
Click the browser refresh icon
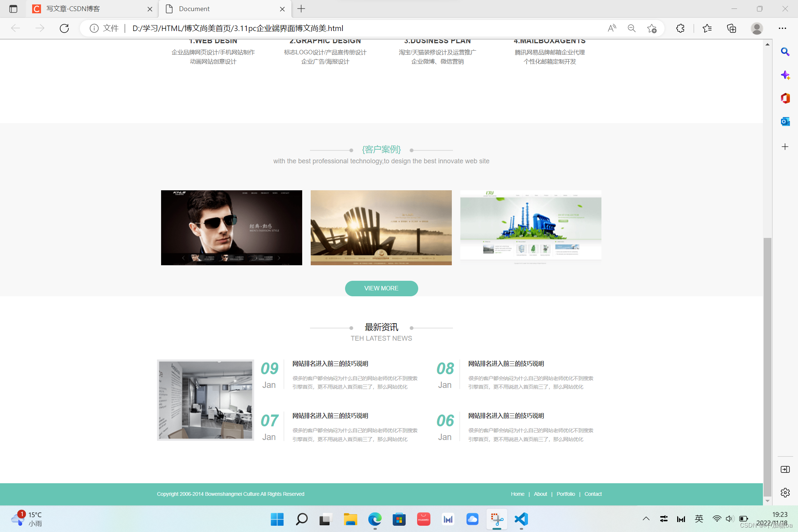pyautogui.click(x=64, y=28)
